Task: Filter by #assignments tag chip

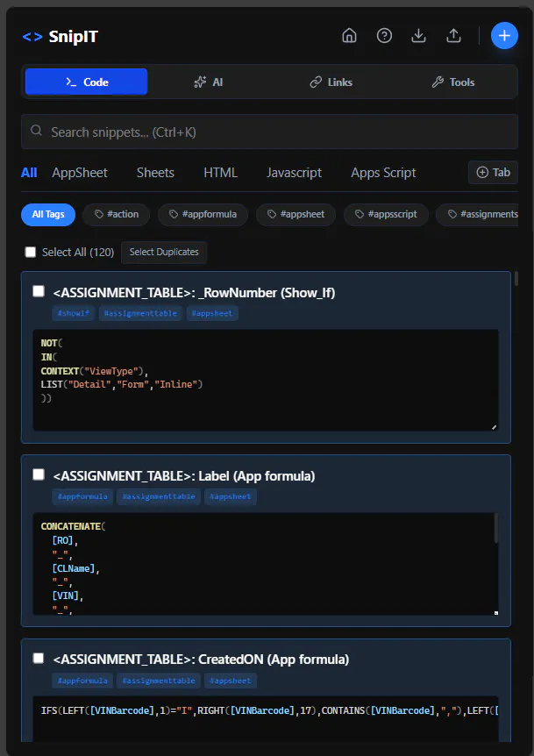Action: pyautogui.click(x=477, y=215)
